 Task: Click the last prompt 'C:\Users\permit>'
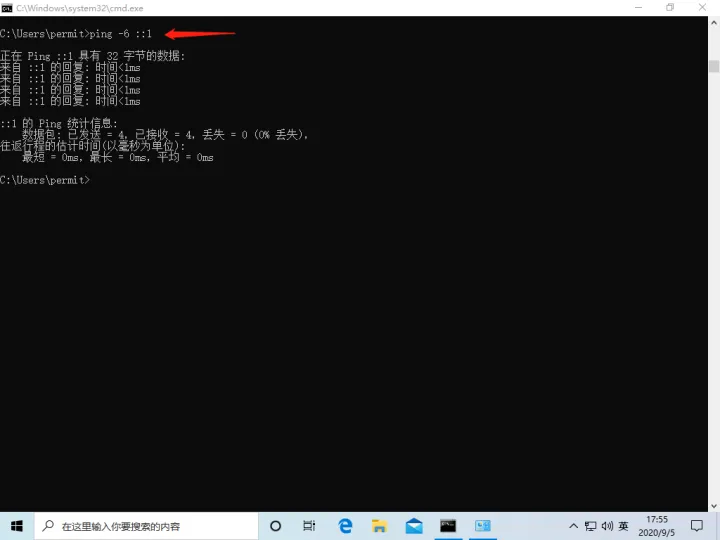click(45, 180)
